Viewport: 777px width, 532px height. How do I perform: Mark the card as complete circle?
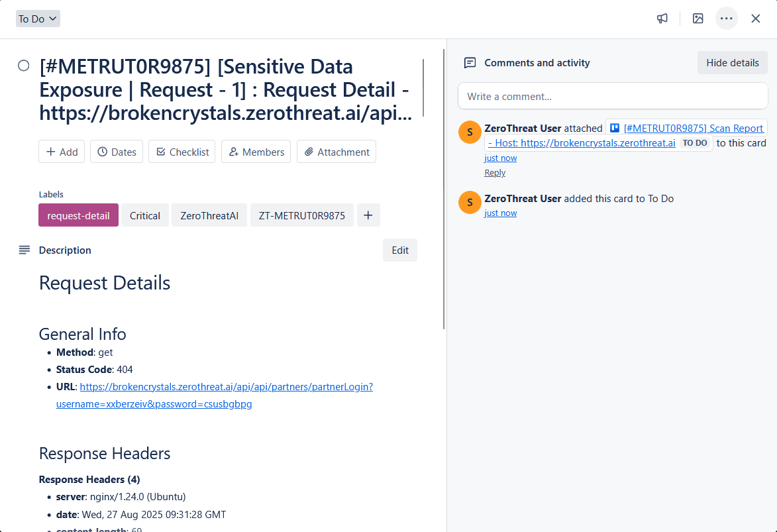point(24,66)
